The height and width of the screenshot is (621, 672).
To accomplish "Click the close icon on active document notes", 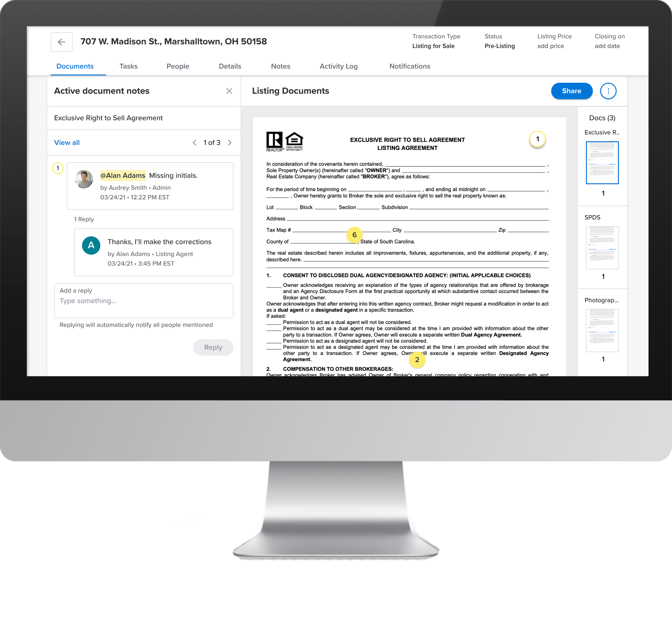I will pos(229,90).
